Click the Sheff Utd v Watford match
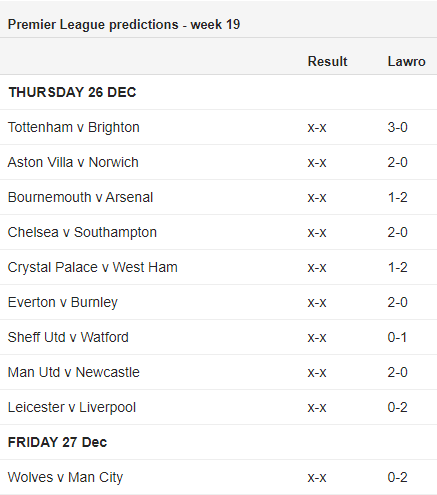Screen dimensions: 437x495 pos(68,337)
